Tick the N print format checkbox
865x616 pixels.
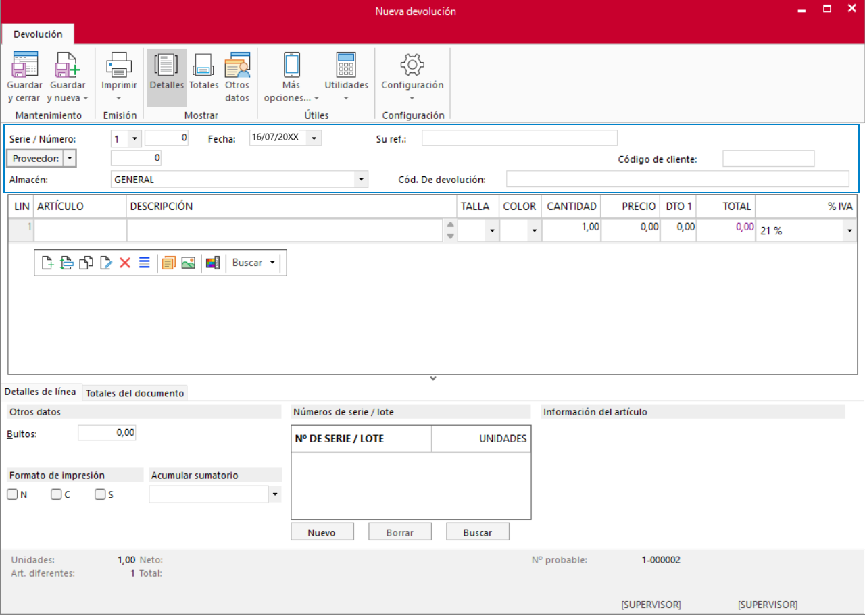pos(12,494)
